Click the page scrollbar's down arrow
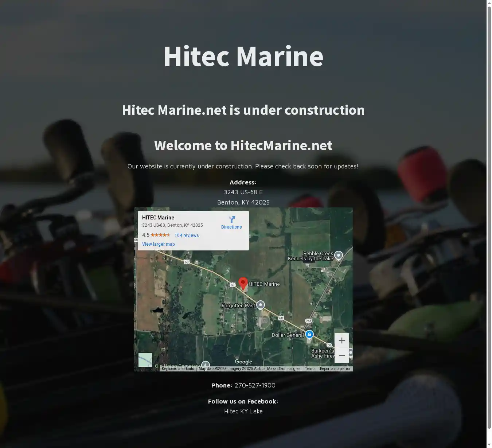This screenshot has width=492, height=448. click(x=489, y=445)
